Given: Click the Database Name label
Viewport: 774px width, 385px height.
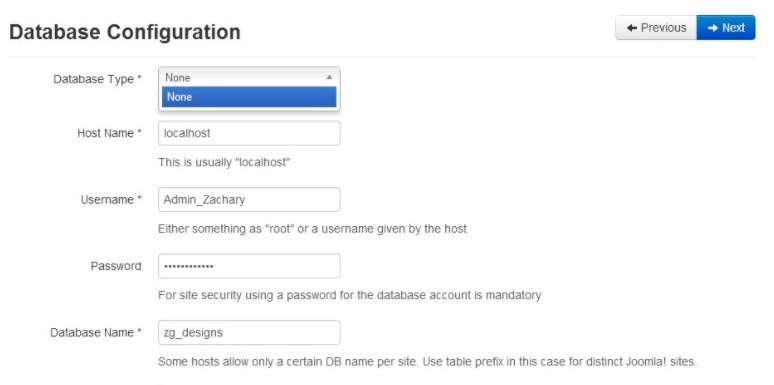Looking at the screenshot, I should tap(96, 333).
